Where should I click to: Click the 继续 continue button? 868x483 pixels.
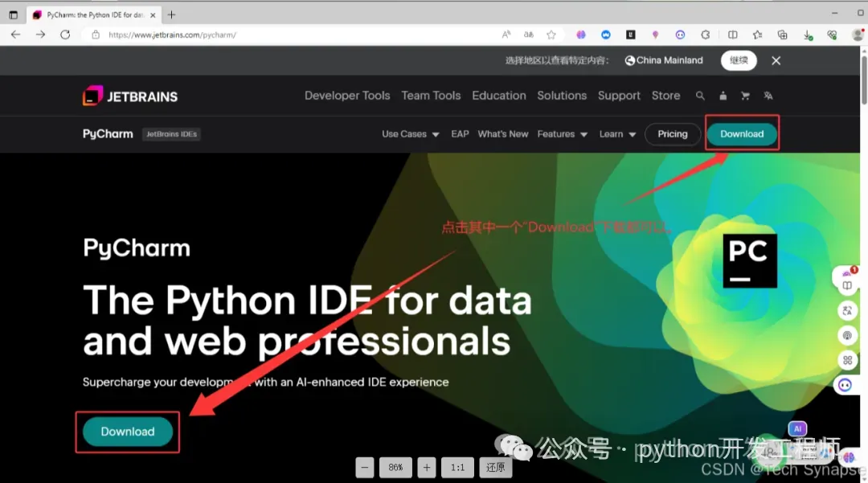[x=739, y=60]
